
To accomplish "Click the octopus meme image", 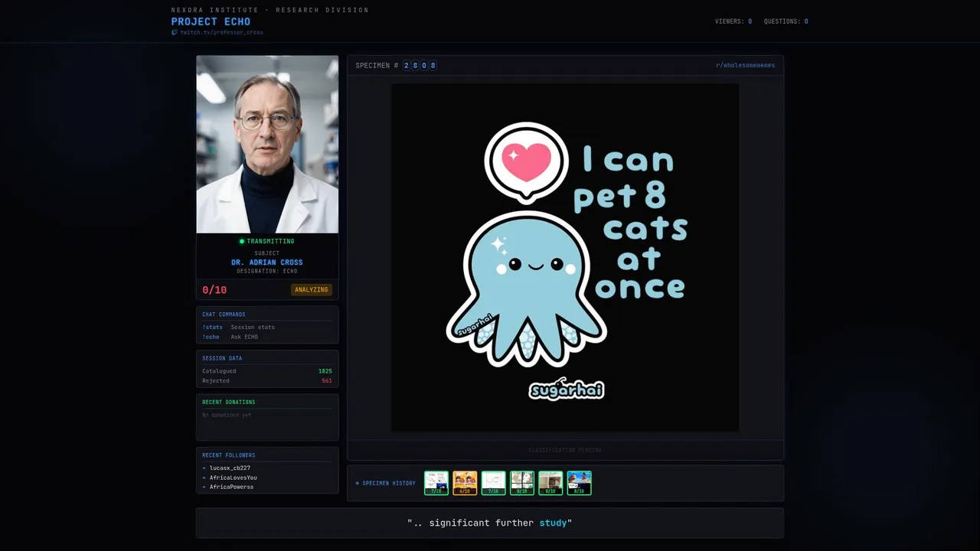I will (566, 257).
